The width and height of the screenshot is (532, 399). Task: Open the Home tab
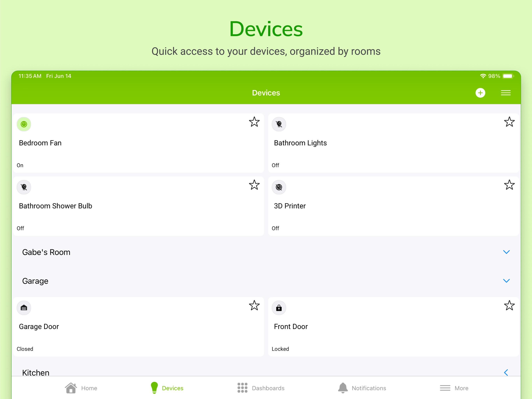[x=81, y=388]
